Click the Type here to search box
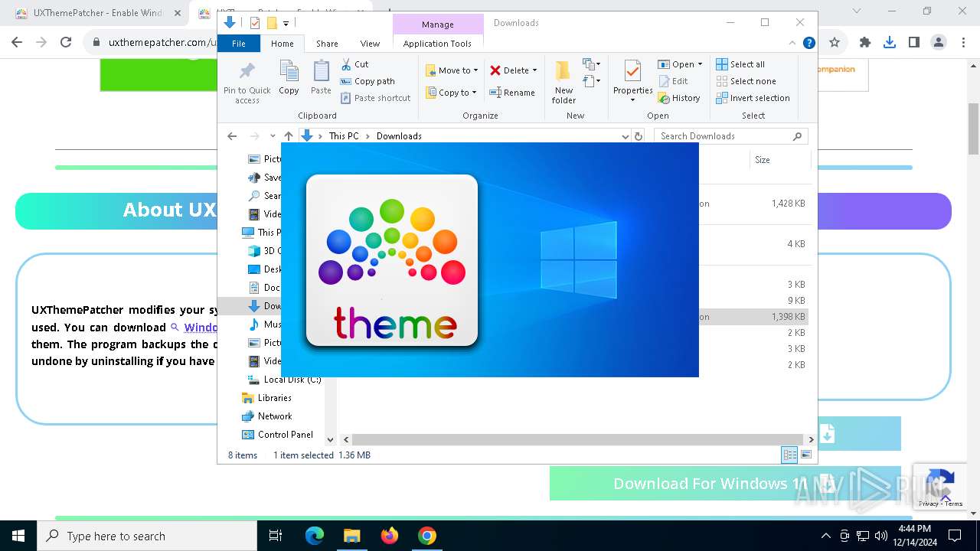The image size is (980, 551). point(147,536)
